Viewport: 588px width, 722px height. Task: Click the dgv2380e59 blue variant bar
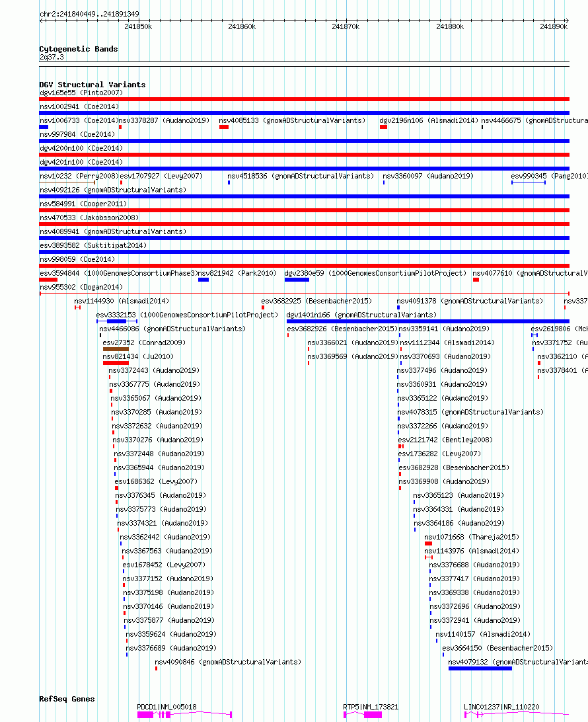click(x=297, y=280)
